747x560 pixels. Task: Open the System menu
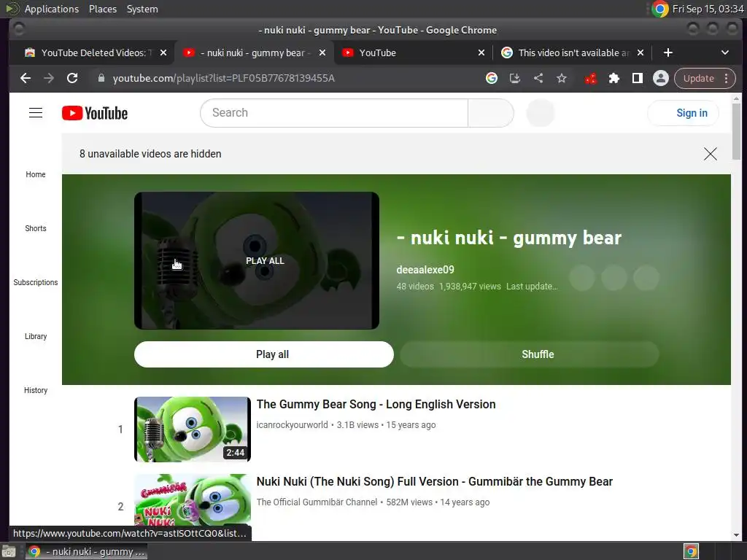click(x=142, y=9)
